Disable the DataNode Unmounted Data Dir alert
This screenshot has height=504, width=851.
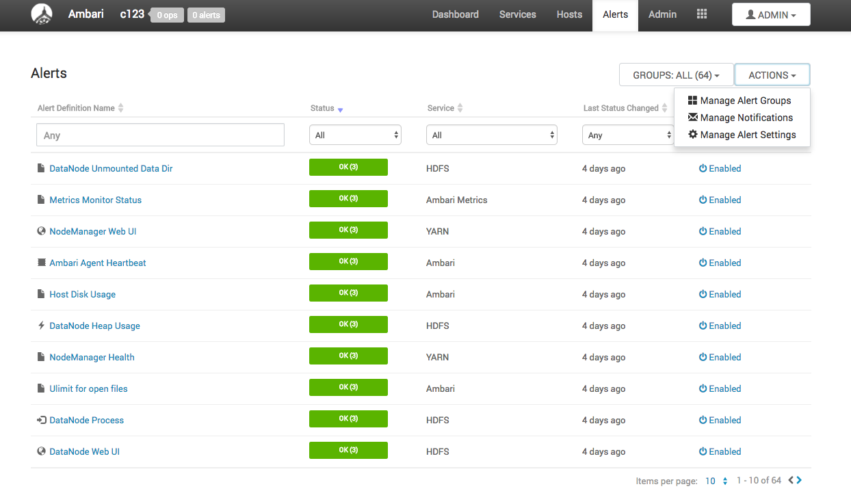pos(720,168)
